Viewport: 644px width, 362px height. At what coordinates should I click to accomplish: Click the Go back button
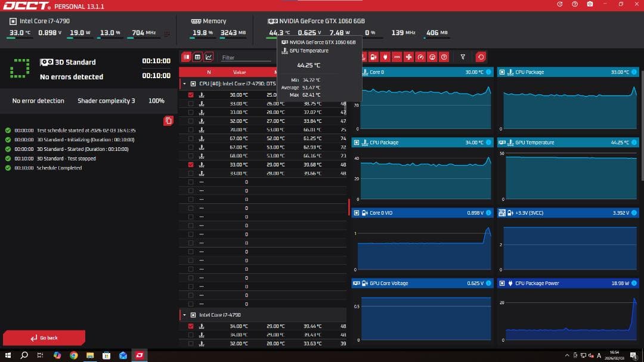(x=44, y=338)
